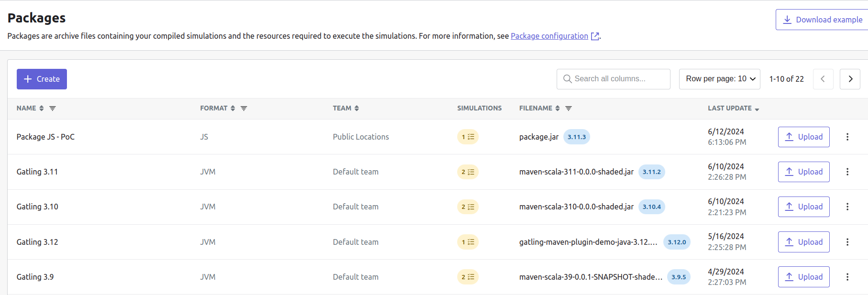Screen dimensions: 868x295
Task: Click the 6/12/2024 last update date
Action: point(726,131)
